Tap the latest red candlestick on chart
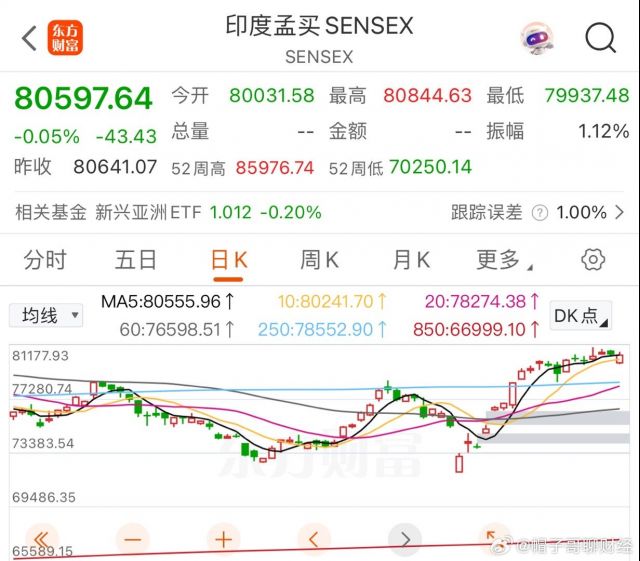640x561 pixels. [620, 359]
